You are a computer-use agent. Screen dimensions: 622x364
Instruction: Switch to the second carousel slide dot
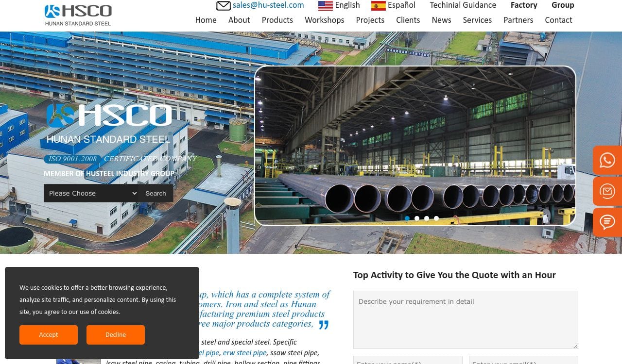coord(417,218)
